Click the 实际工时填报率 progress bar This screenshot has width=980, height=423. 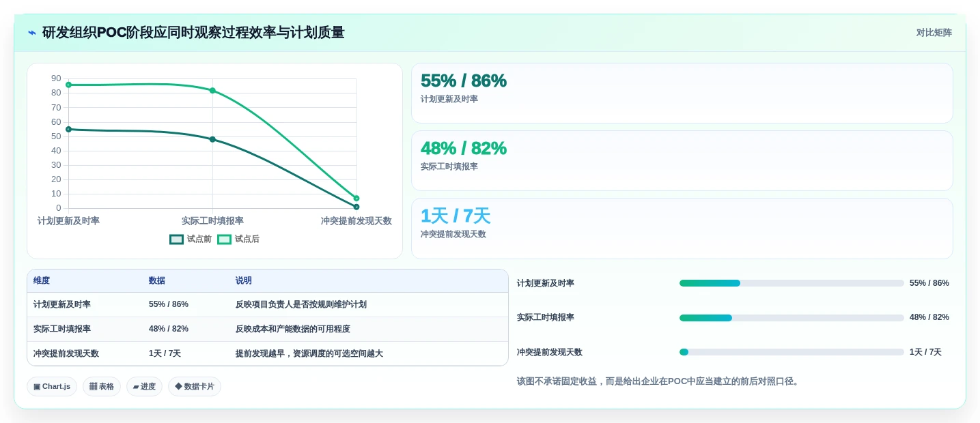pos(792,318)
